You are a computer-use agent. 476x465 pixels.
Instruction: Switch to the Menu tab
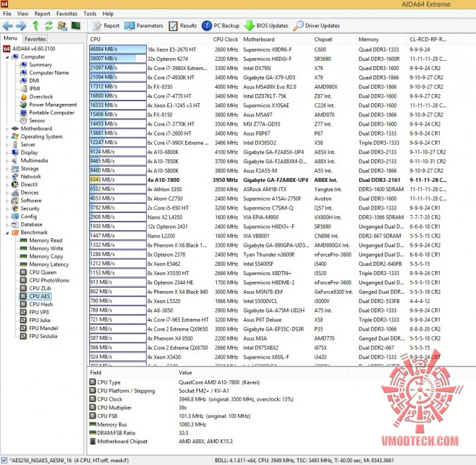pos(11,38)
